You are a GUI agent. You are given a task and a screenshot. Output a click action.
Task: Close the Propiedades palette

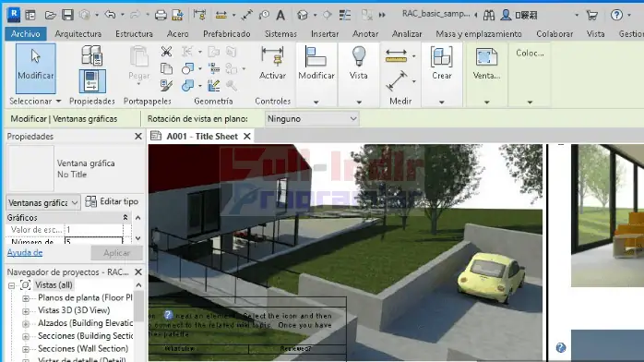coord(138,137)
